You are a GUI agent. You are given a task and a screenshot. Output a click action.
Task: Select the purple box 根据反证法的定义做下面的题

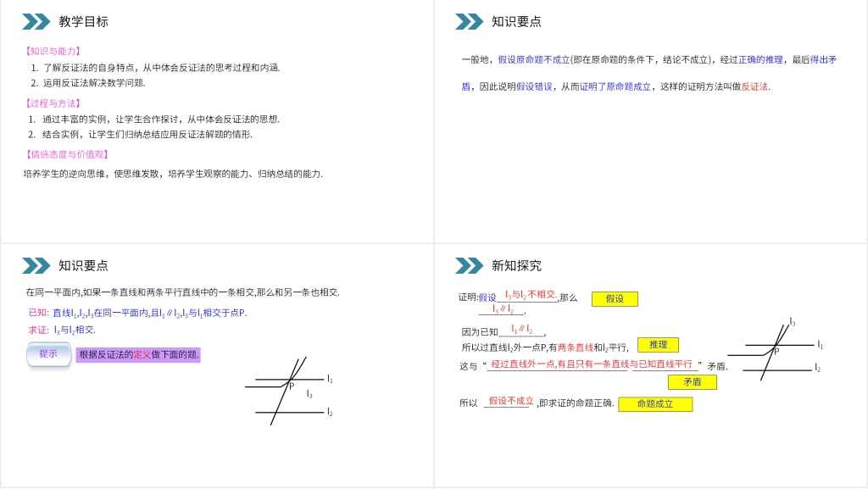[x=138, y=354]
